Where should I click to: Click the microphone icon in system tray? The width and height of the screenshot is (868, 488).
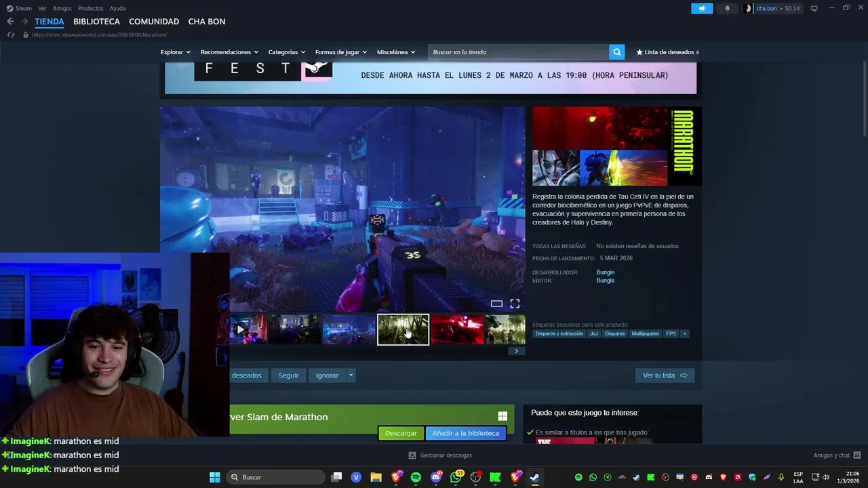point(781,477)
